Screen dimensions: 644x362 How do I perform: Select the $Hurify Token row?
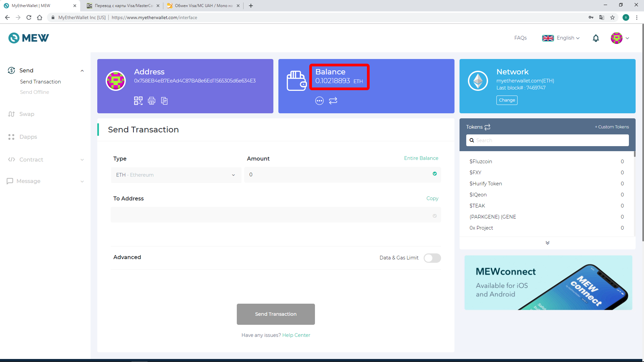[547, 184]
